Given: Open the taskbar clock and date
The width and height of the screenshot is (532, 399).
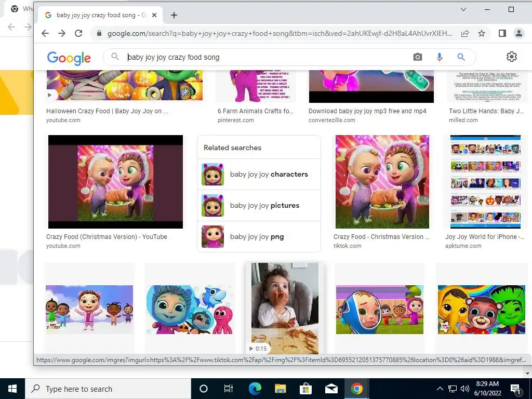Looking at the screenshot, I should click(487, 389).
